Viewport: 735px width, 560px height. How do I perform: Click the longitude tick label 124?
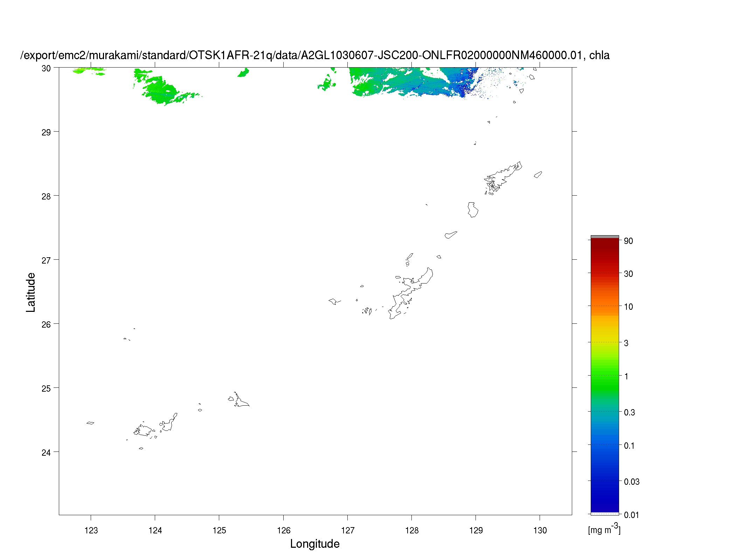pos(155,531)
